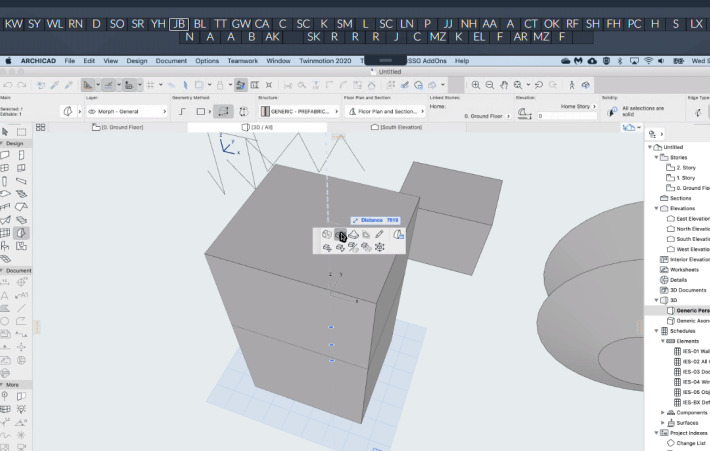Click the Zoom In magnifier icon
Image resolution: width=710 pixels, height=451 pixels.
click(476, 85)
